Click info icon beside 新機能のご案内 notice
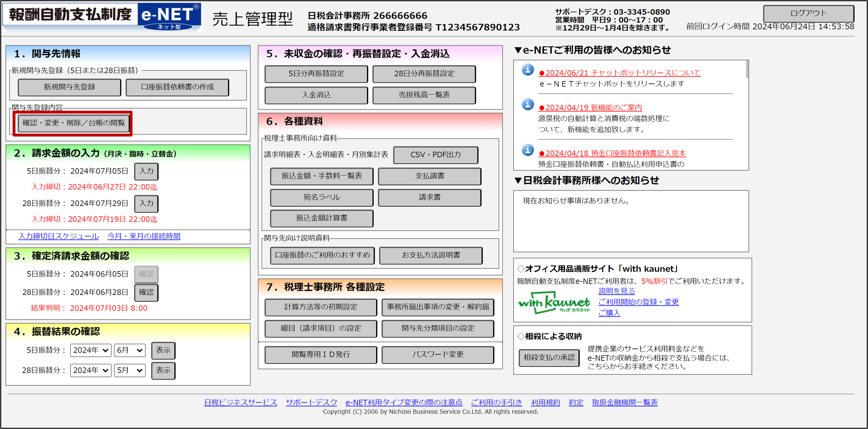The width and height of the screenshot is (868, 429). point(528,104)
